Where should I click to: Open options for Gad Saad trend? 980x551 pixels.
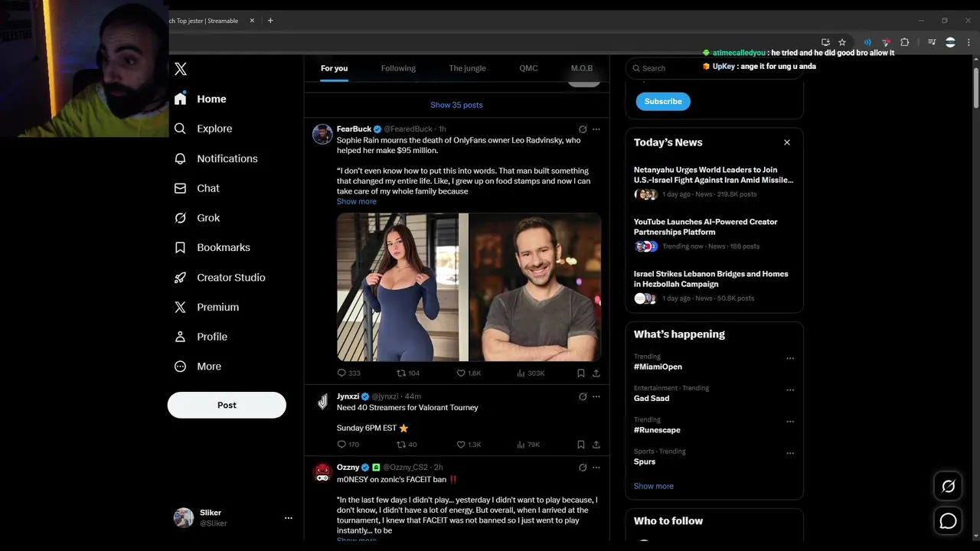790,390
